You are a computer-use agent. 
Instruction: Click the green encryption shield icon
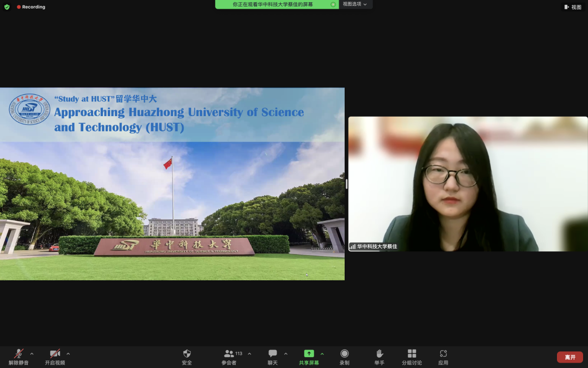pyautogui.click(x=7, y=7)
